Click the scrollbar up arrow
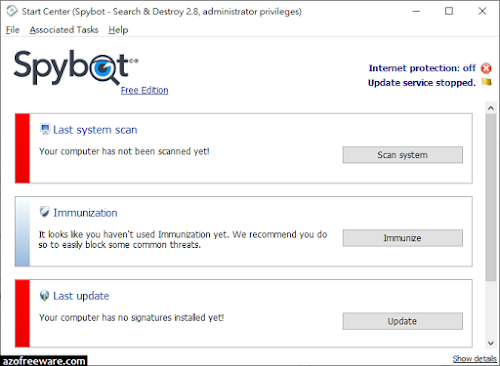Viewport: 500px width, 366px height. (491, 108)
